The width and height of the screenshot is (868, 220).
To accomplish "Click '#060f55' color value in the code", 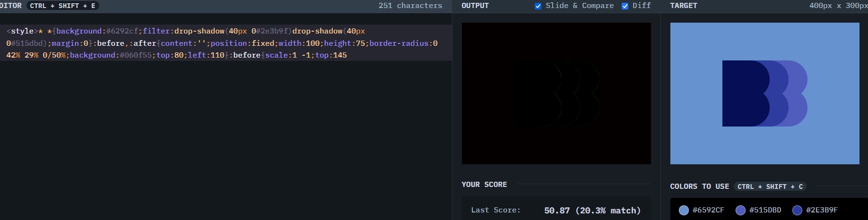I will 136,55.
